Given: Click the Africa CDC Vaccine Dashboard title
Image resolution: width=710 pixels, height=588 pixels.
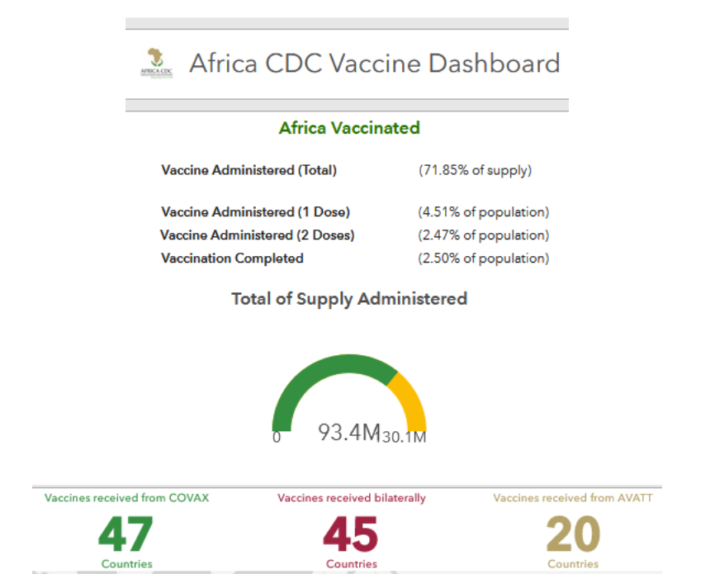Looking at the screenshot, I should 374,64.
